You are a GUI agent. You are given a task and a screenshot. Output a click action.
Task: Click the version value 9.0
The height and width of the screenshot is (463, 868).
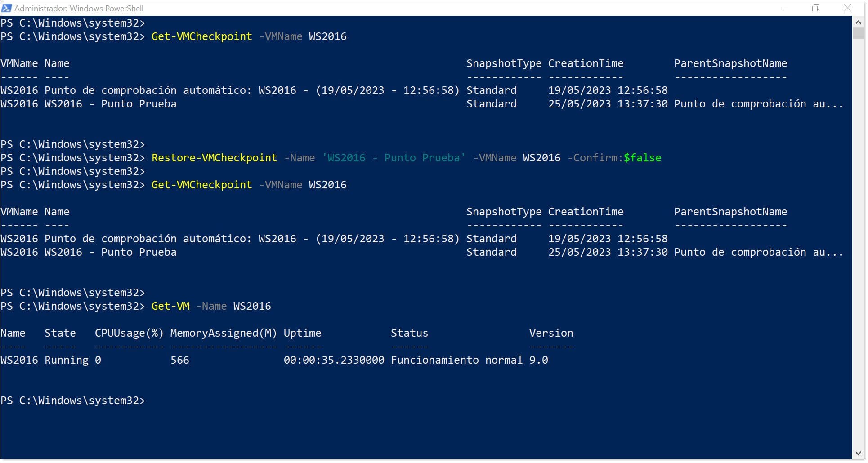point(539,360)
